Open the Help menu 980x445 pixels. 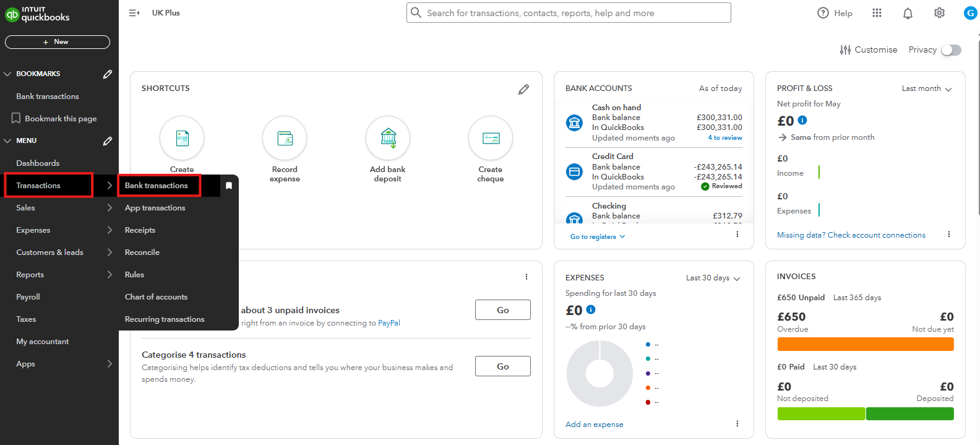(x=835, y=13)
